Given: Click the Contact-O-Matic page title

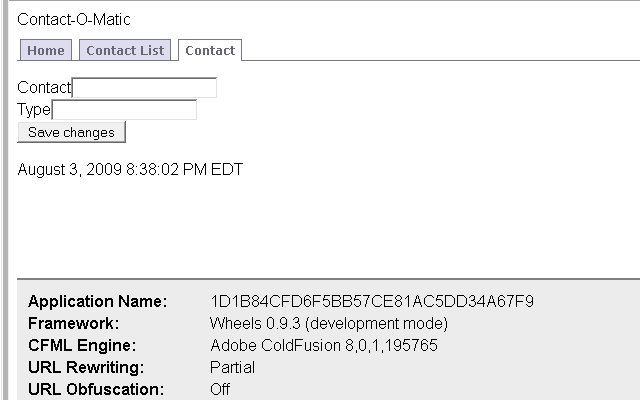Looking at the screenshot, I should [74, 19].
